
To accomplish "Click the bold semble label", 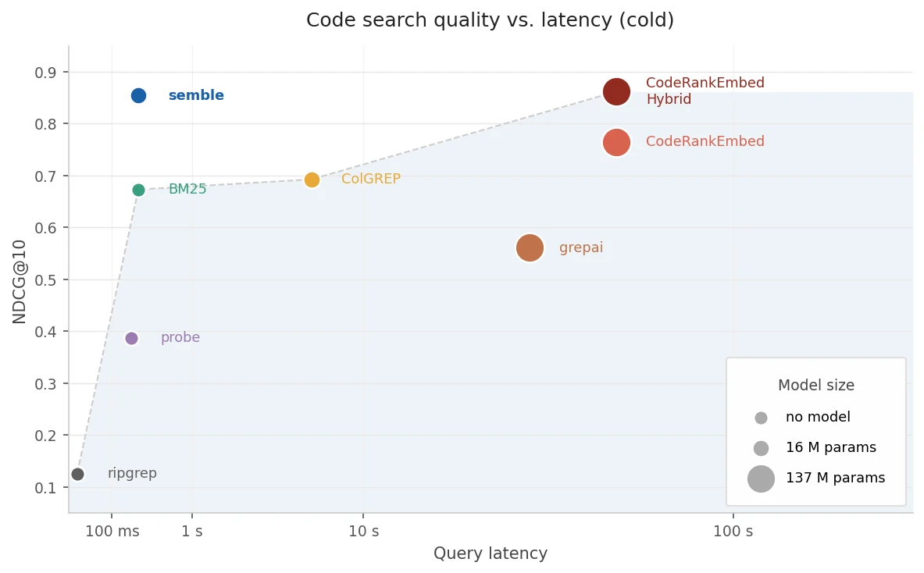I will [x=196, y=95].
